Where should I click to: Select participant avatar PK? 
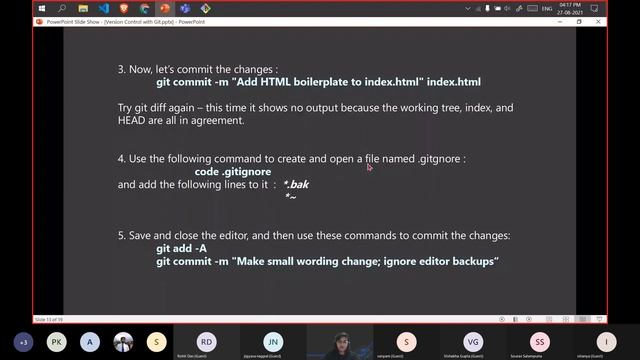coord(56,342)
